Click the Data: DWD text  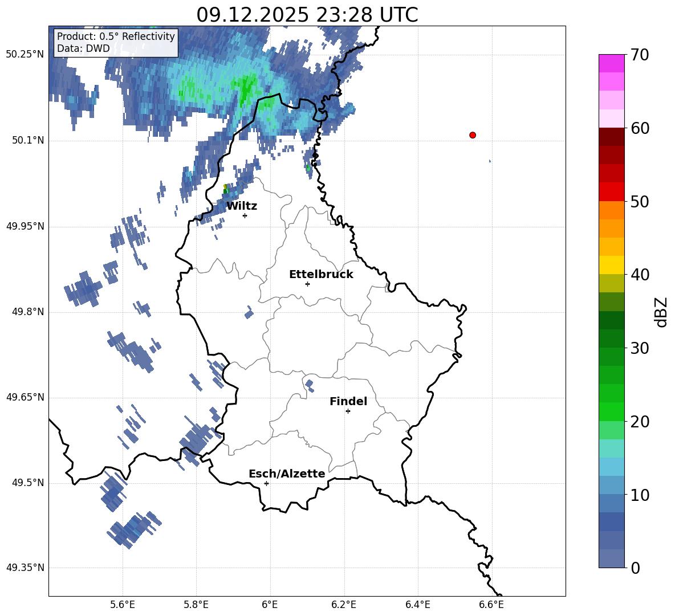[83, 48]
